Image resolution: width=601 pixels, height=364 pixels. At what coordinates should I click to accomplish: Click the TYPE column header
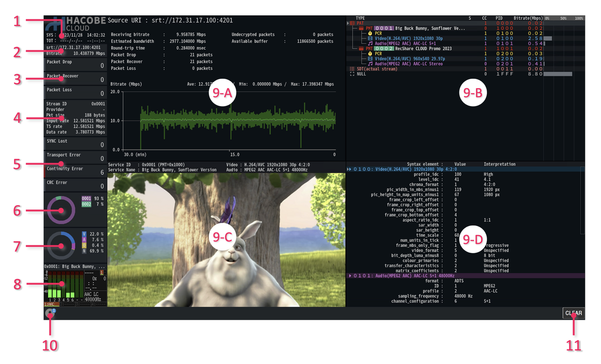point(360,18)
